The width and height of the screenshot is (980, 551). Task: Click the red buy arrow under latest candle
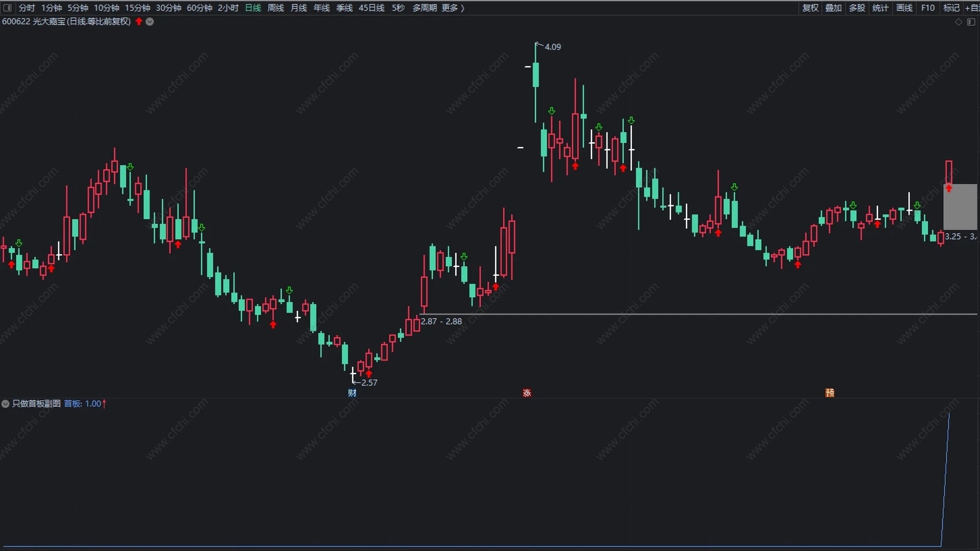tap(949, 188)
